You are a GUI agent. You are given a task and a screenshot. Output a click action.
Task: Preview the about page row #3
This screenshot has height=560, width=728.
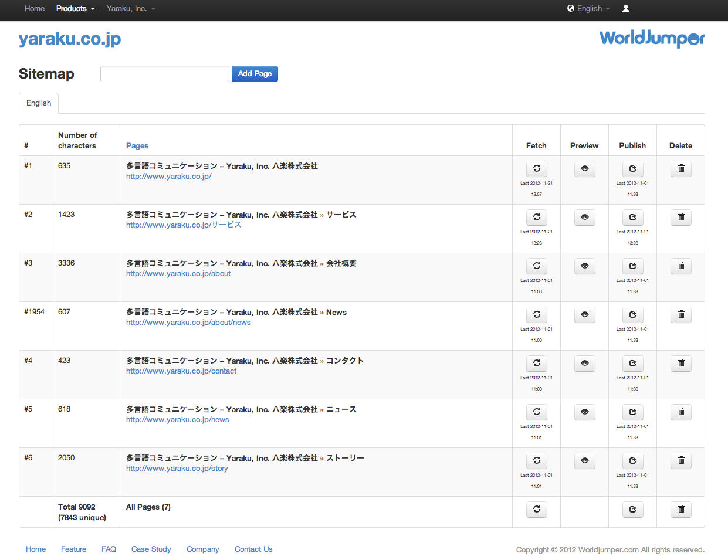point(584,266)
